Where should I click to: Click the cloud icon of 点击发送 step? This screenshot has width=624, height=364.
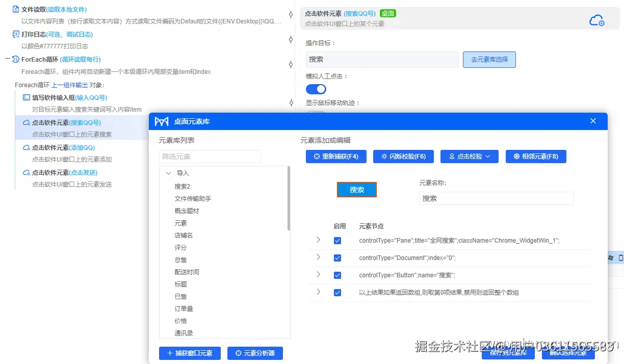(27, 172)
